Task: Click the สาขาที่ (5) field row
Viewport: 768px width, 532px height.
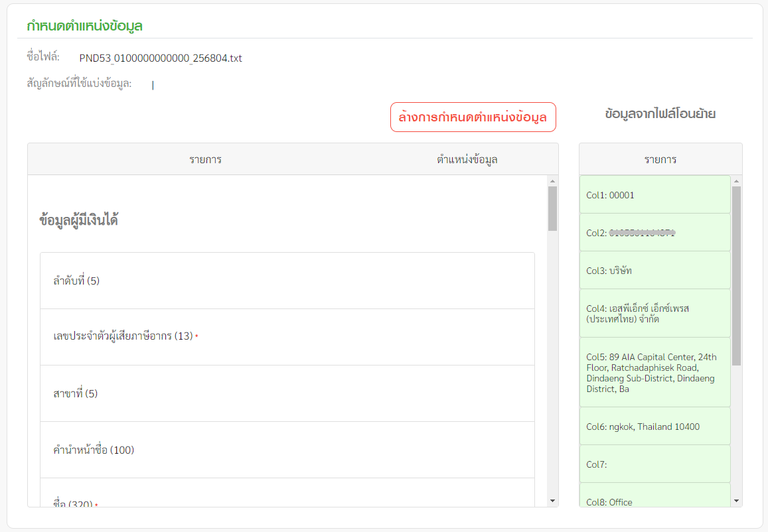Action: click(x=287, y=394)
